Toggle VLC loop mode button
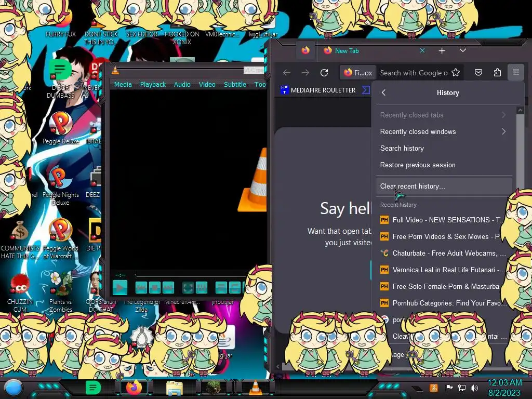Image resolution: width=532 pixels, height=399 pixels. (x=234, y=288)
